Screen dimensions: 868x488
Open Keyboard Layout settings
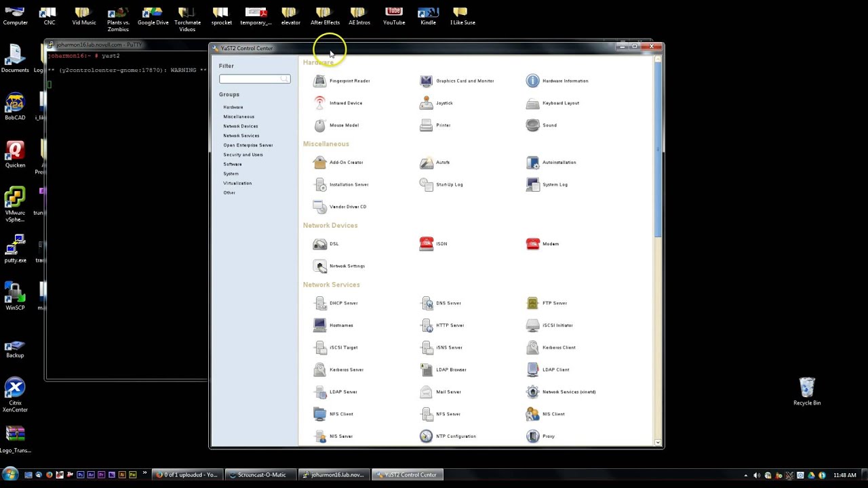pyautogui.click(x=553, y=103)
